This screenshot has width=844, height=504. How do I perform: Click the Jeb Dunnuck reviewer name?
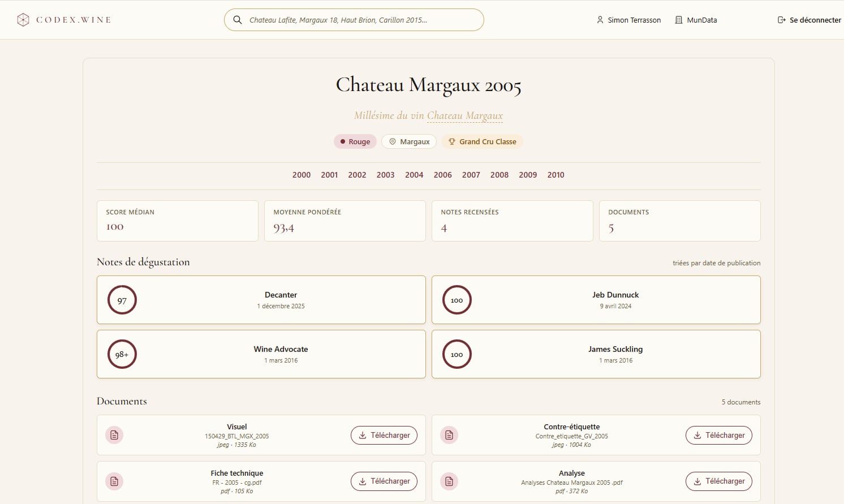[615, 295]
